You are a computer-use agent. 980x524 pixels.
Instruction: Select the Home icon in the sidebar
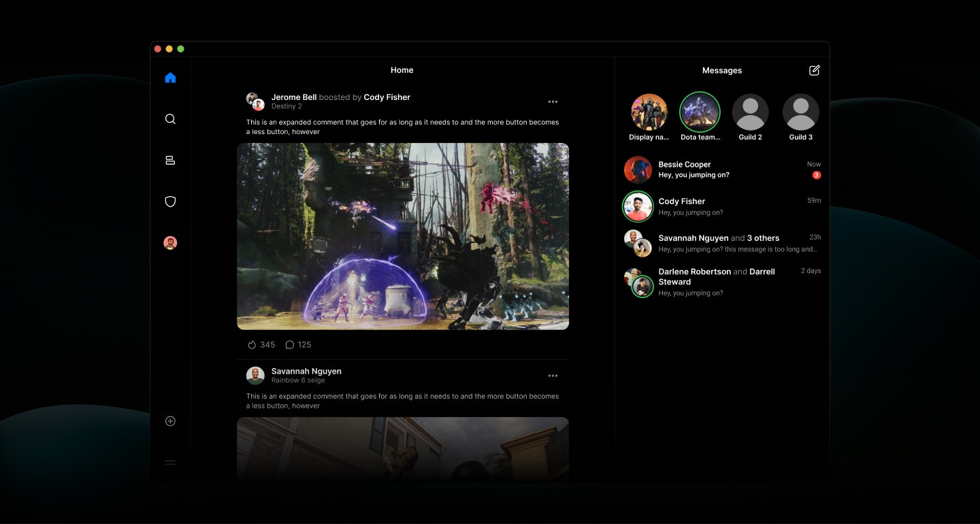pyautogui.click(x=170, y=77)
